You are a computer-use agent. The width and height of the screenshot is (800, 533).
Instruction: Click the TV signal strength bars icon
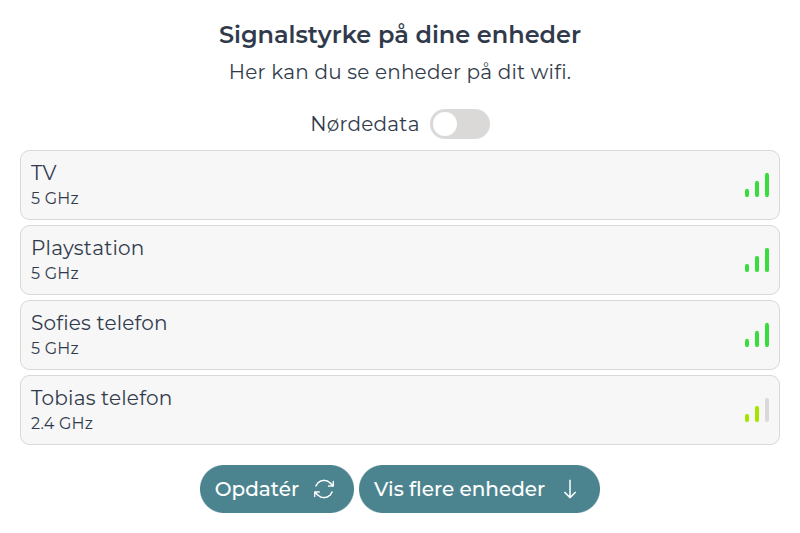pos(757,186)
